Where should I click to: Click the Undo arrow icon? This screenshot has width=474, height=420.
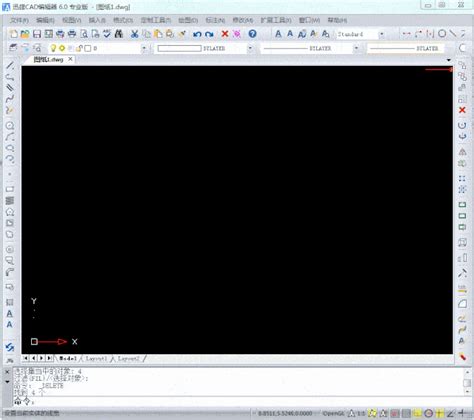click(x=197, y=34)
